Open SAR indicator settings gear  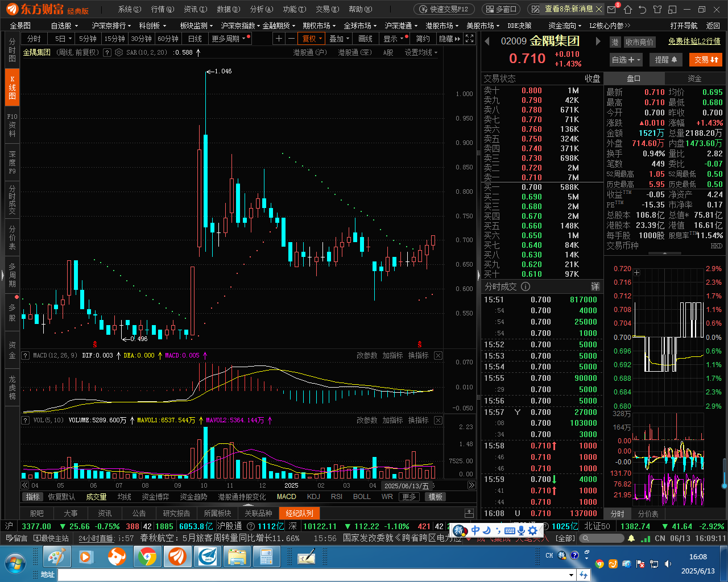click(119, 52)
